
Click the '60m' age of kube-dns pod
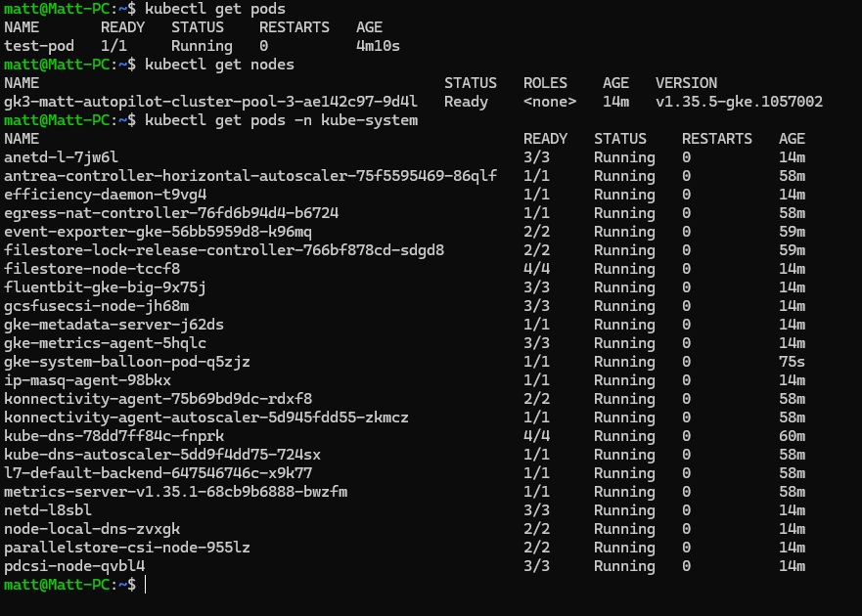[792, 436]
